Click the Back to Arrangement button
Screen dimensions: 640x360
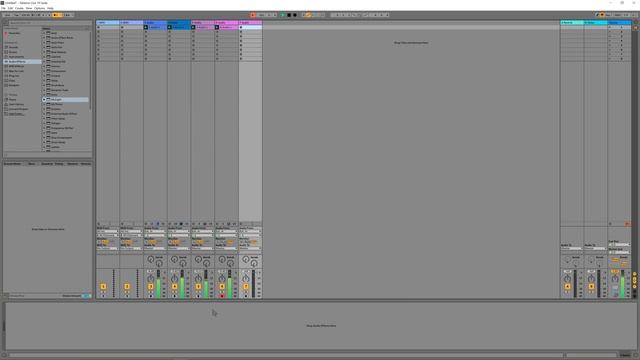click(x=627, y=224)
